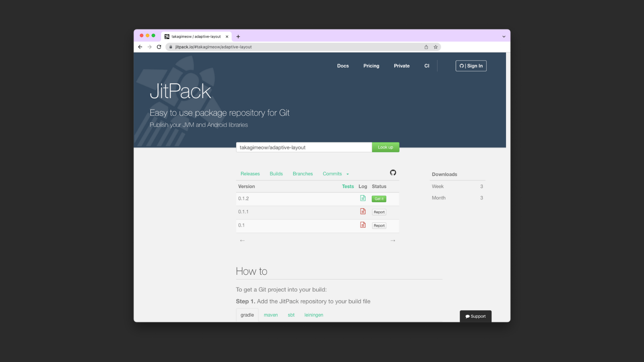The image size is (644, 362).
Task: Close the takagimeow / adaptive-layout tab
Action: [227, 37]
